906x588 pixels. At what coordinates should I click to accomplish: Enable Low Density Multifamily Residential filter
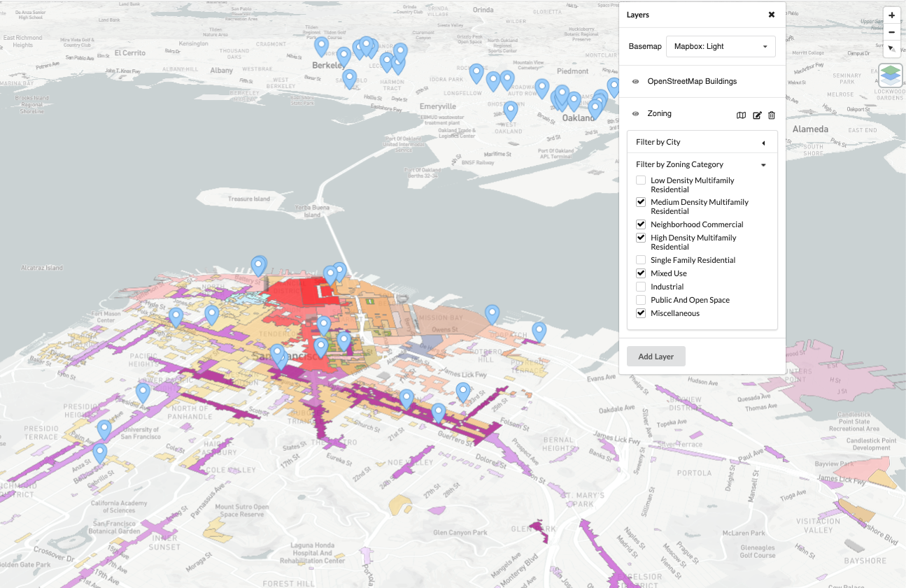point(641,180)
